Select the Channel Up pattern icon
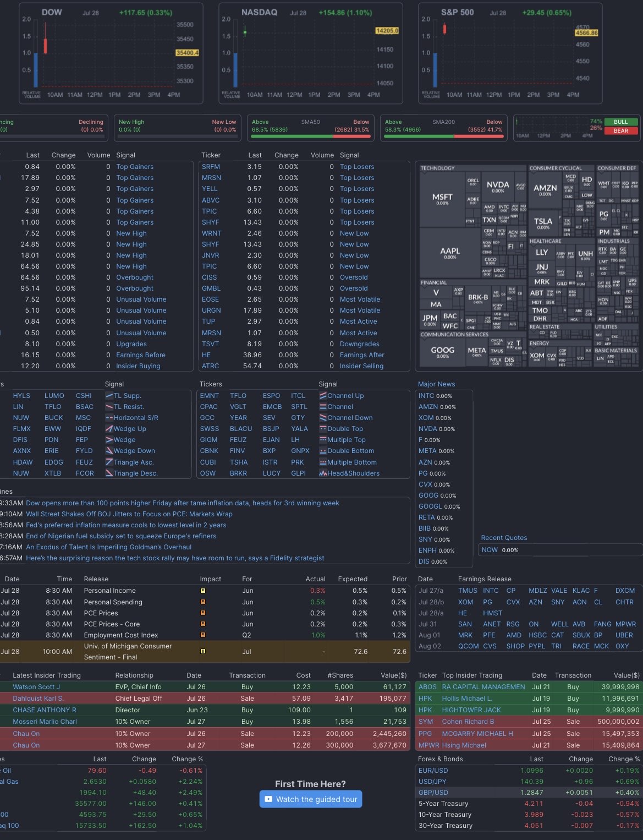Viewport: 643px width, 840px height. [323, 396]
